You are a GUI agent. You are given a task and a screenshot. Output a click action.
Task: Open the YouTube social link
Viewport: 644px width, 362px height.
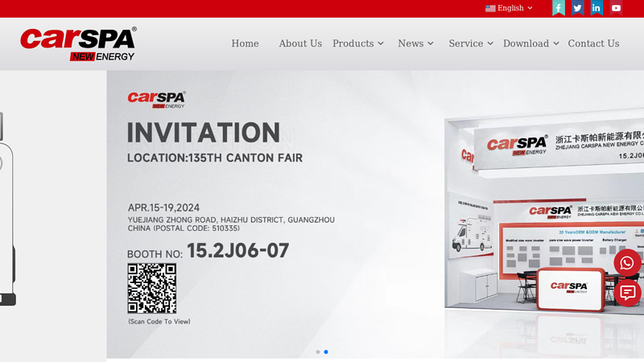coord(616,8)
